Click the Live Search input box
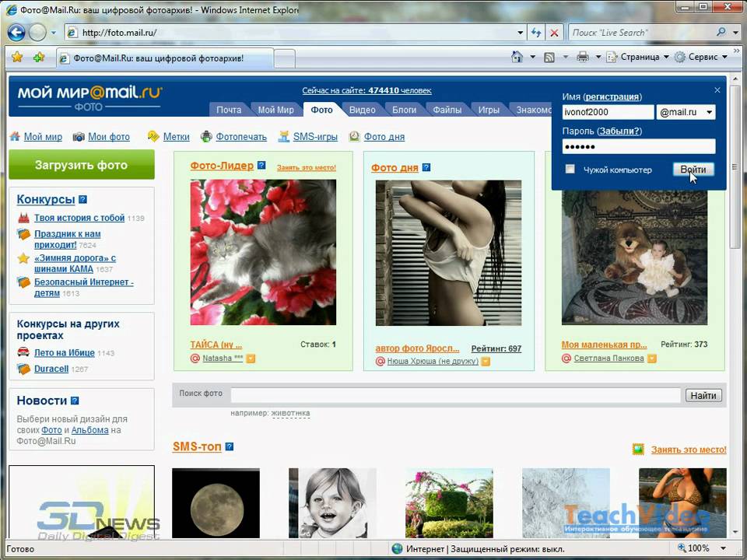747x560 pixels. pyautogui.click(x=640, y=33)
